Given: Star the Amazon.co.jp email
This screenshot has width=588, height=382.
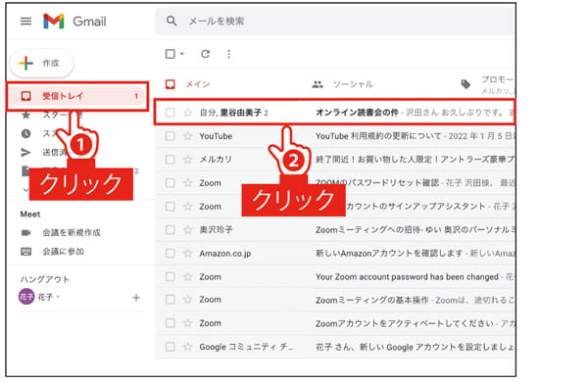Looking at the screenshot, I should 188,254.
